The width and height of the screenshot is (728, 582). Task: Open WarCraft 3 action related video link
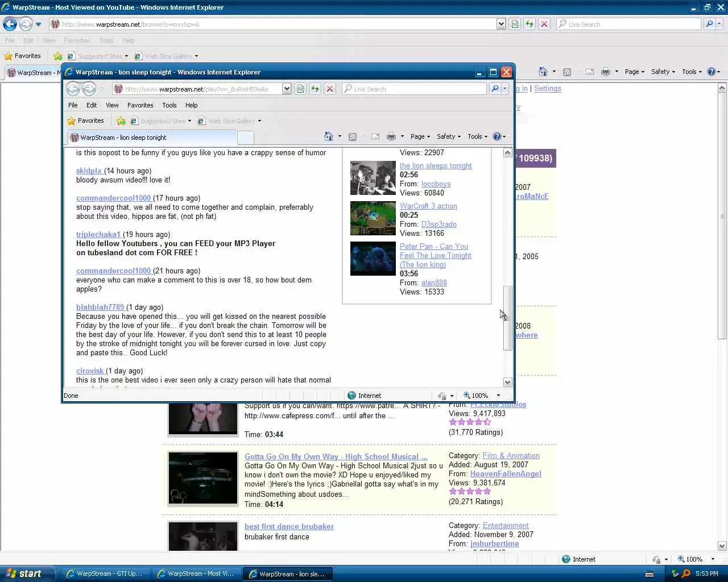(x=428, y=206)
